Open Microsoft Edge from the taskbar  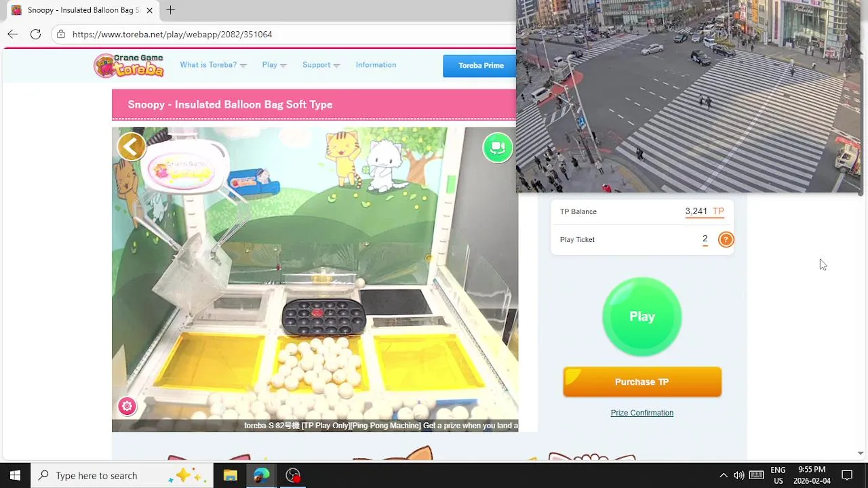262,475
